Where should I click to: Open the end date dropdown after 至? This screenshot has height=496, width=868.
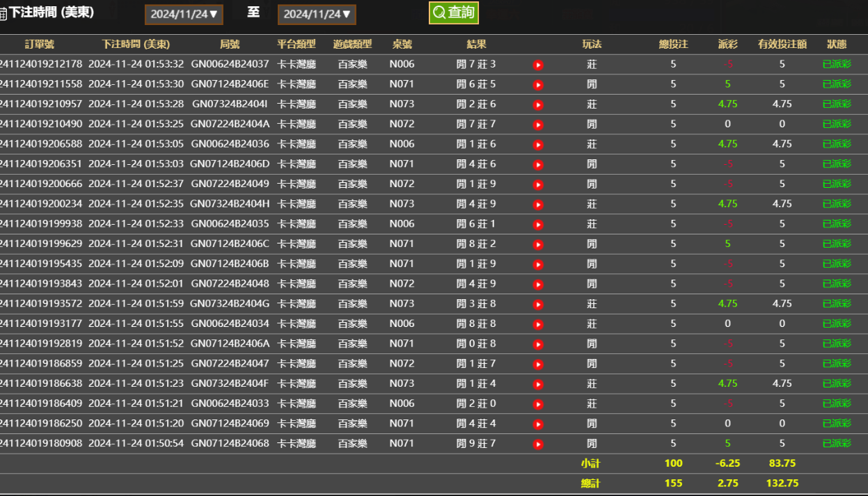317,13
